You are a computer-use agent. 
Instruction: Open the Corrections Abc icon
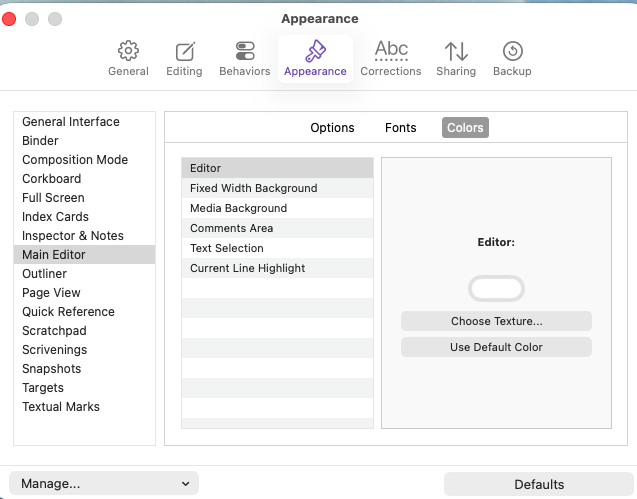tap(391, 51)
